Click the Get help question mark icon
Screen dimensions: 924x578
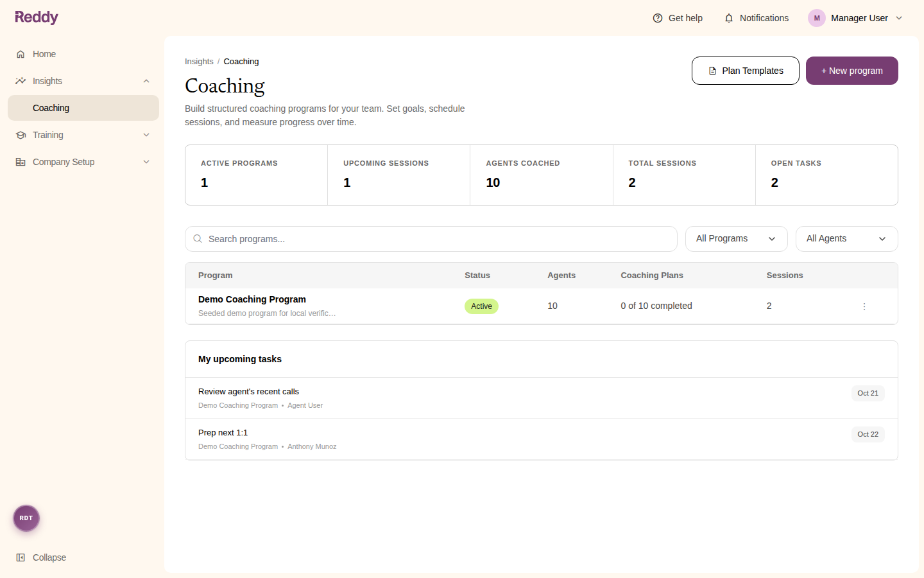(658, 18)
